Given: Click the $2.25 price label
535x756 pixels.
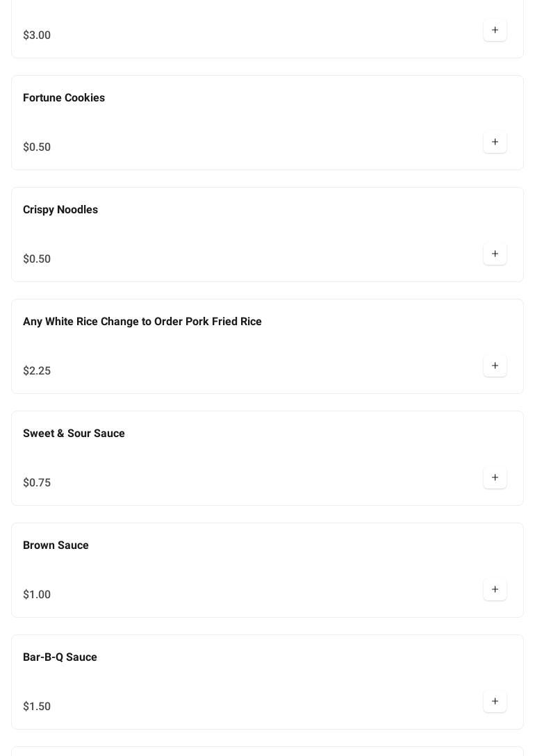Looking at the screenshot, I should tap(37, 371).
